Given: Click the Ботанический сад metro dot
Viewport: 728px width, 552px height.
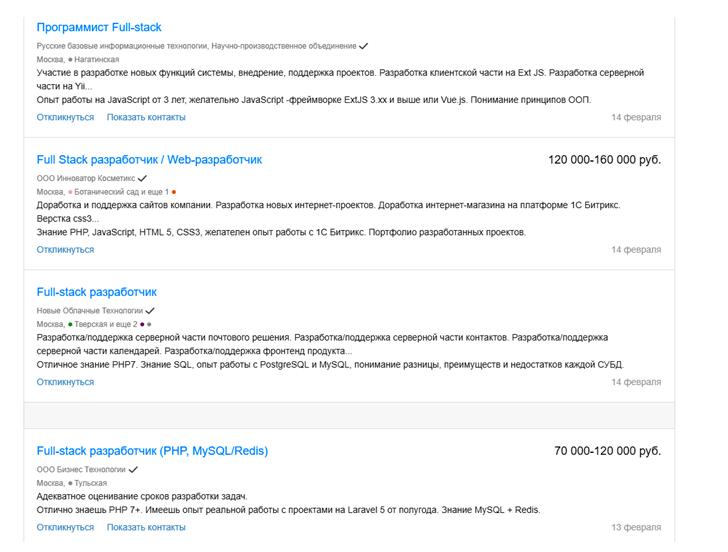Looking at the screenshot, I should pyautogui.click(x=70, y=192).
